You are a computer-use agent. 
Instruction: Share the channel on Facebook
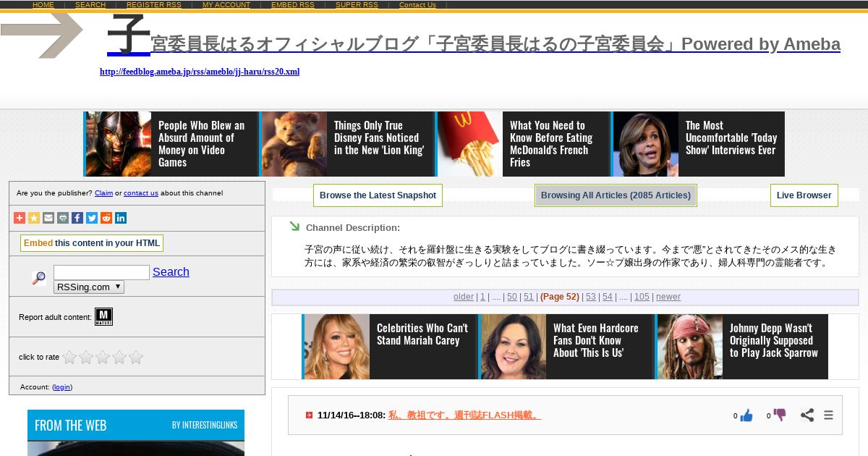77,218
